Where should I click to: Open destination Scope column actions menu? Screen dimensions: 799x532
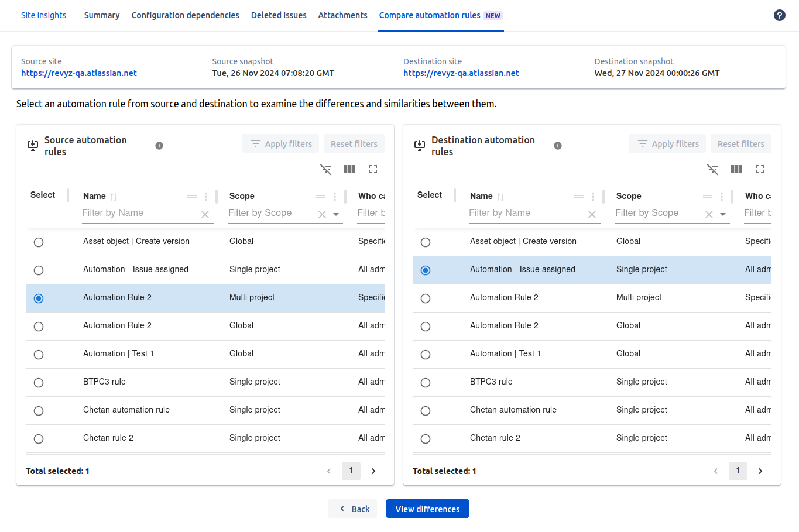point(722,197)
